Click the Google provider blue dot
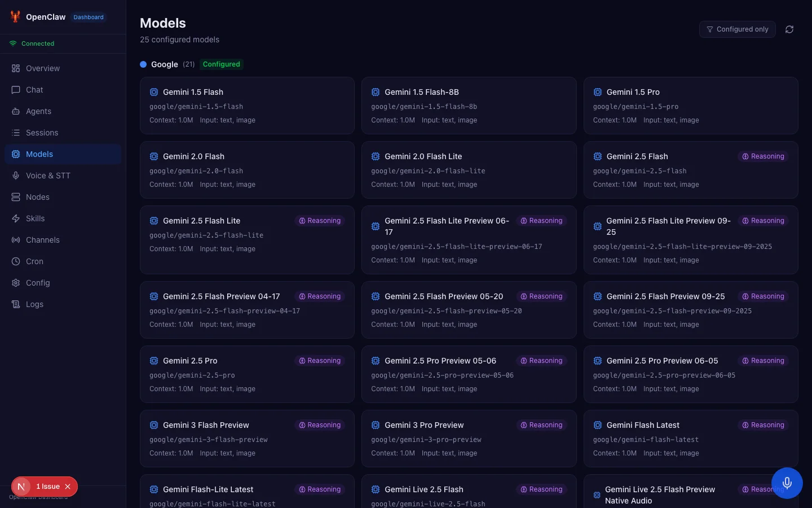 (x=143, y=64)
